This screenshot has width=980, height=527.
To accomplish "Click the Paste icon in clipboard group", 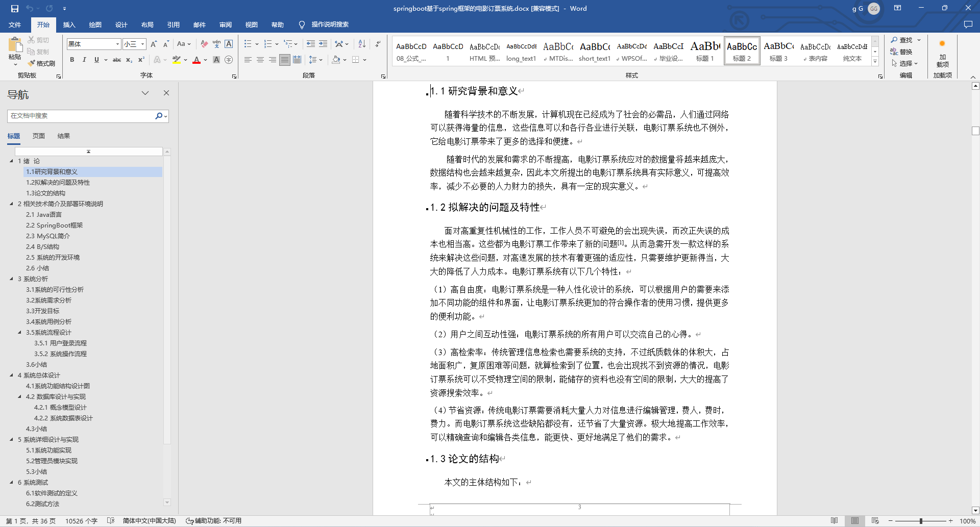I will click(15, 45).
